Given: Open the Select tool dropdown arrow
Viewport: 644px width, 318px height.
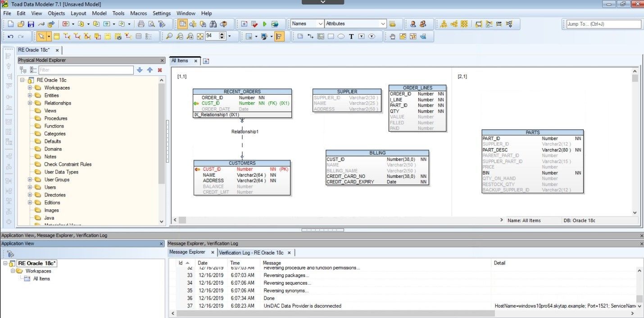Looking at the screenshot, I should click(49, 36).
